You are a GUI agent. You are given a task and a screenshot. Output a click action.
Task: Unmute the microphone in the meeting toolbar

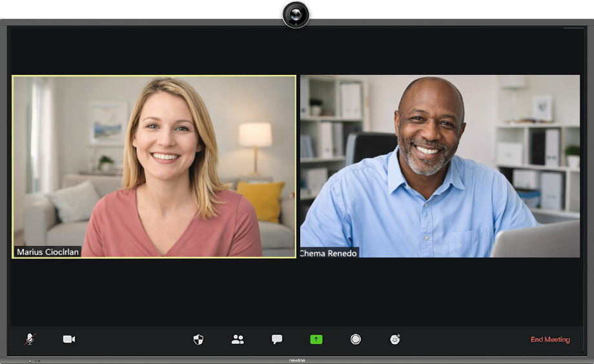pos(30,339)
